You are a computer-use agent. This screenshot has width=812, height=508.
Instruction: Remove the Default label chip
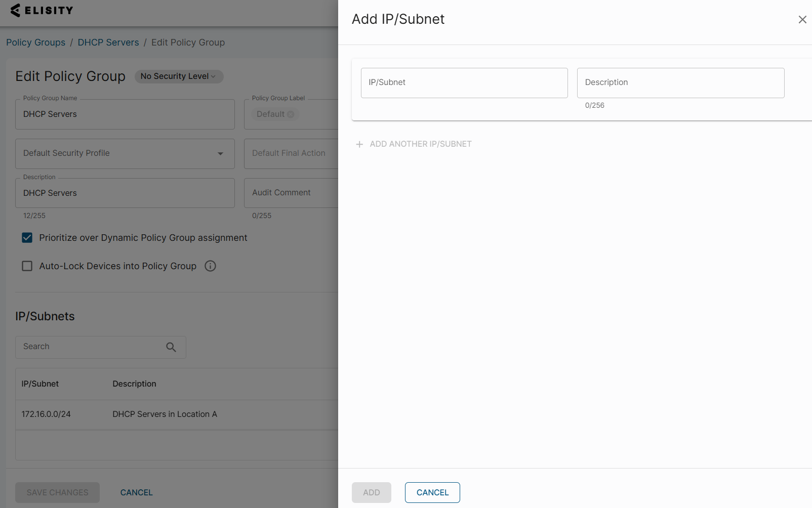coord(291,114)
